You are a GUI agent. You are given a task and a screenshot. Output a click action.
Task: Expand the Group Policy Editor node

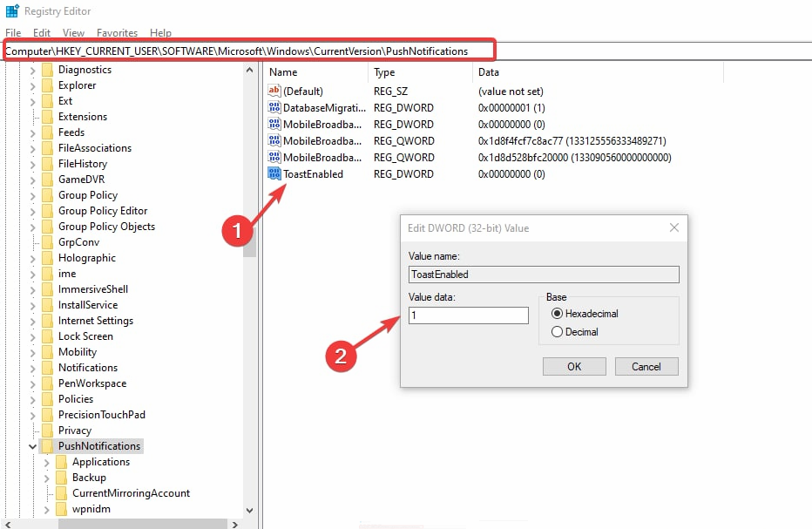32,212
